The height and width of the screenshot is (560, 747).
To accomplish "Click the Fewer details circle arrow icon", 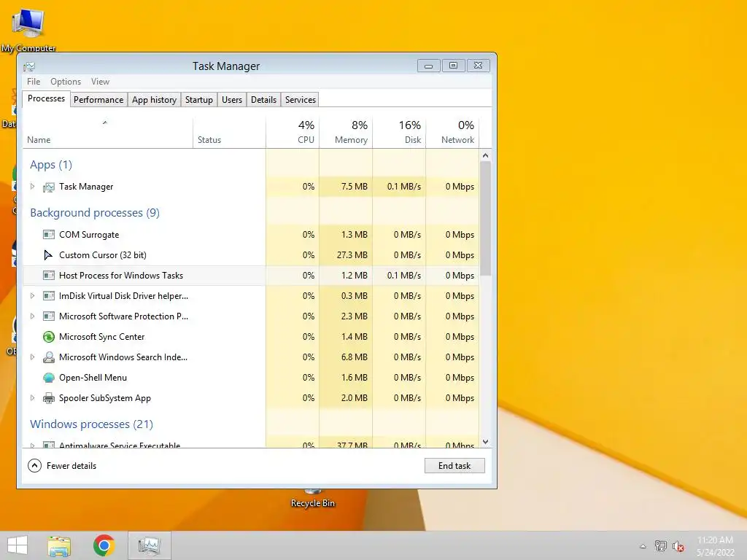I will click(x=35, y=466).
